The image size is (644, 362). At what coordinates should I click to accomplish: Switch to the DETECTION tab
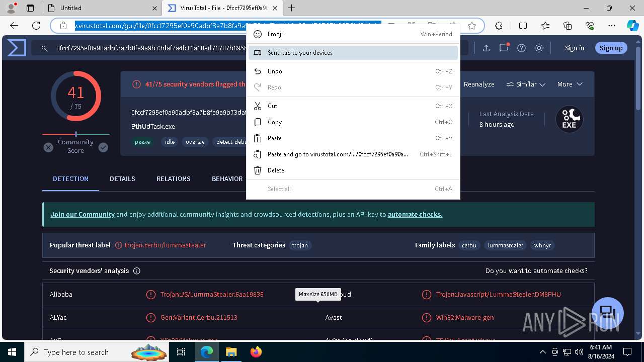[70, 179]
